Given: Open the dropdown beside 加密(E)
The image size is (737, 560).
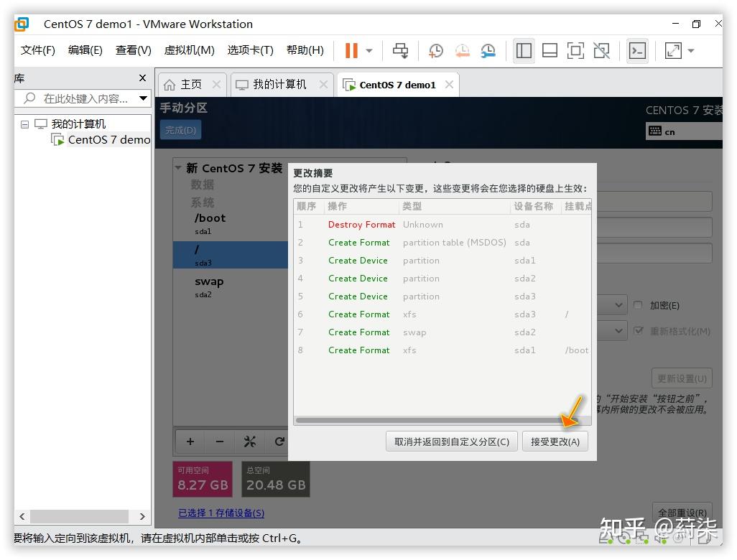Looking at the screenshot, I should coord(613,305).
